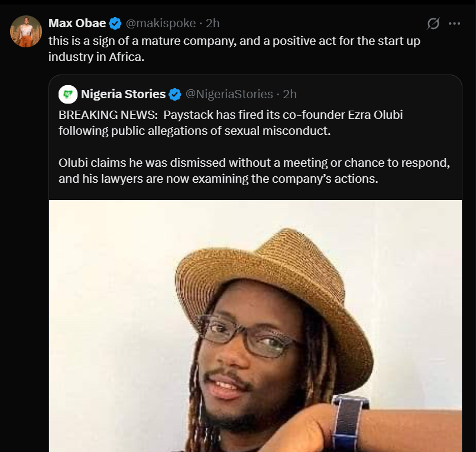Click Max Obae's verified badge
The height and width of the screenshot is (452, 476).
(114, 23)
